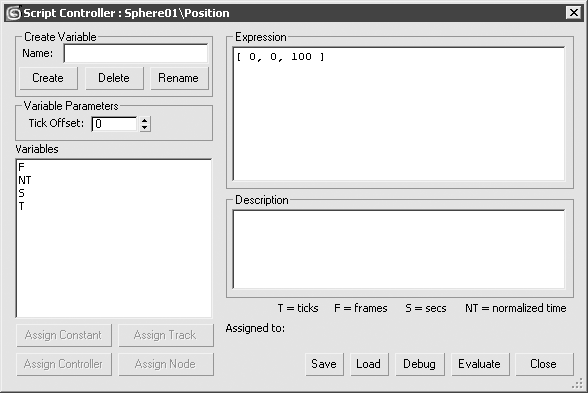Increase Tick Offset with the up spinner arrow
Viewport: 588px width, 393px height.
(x=145, y=120)
